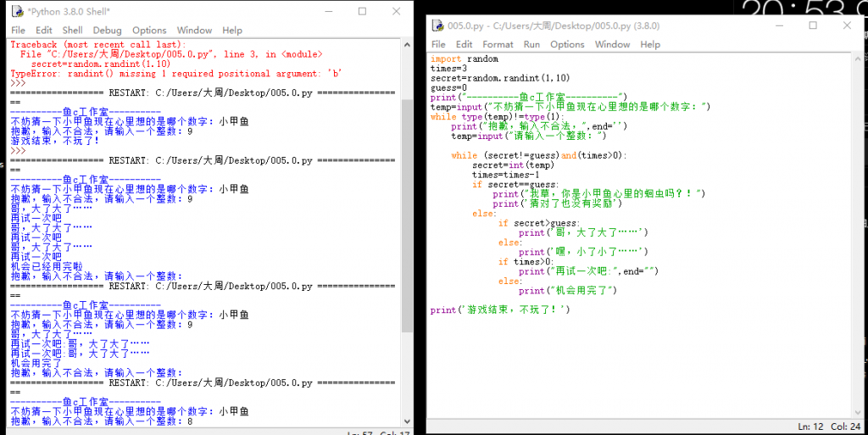This screenshot has height=435, width=868.
Task: Click print('游戏结束，不玩了！') line in editor
Action: (x=500, y=310)
